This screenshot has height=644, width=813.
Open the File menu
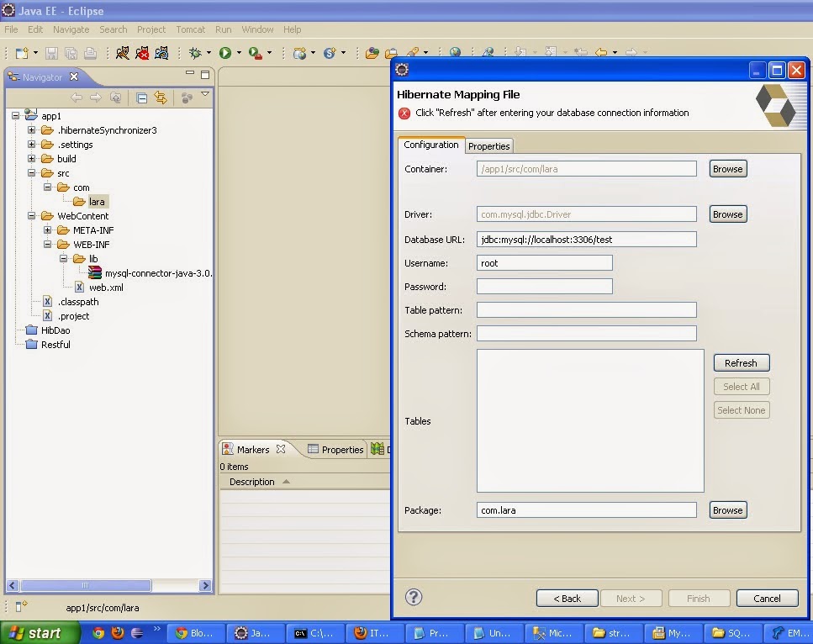pyautogui.click(x=11, y=29)
